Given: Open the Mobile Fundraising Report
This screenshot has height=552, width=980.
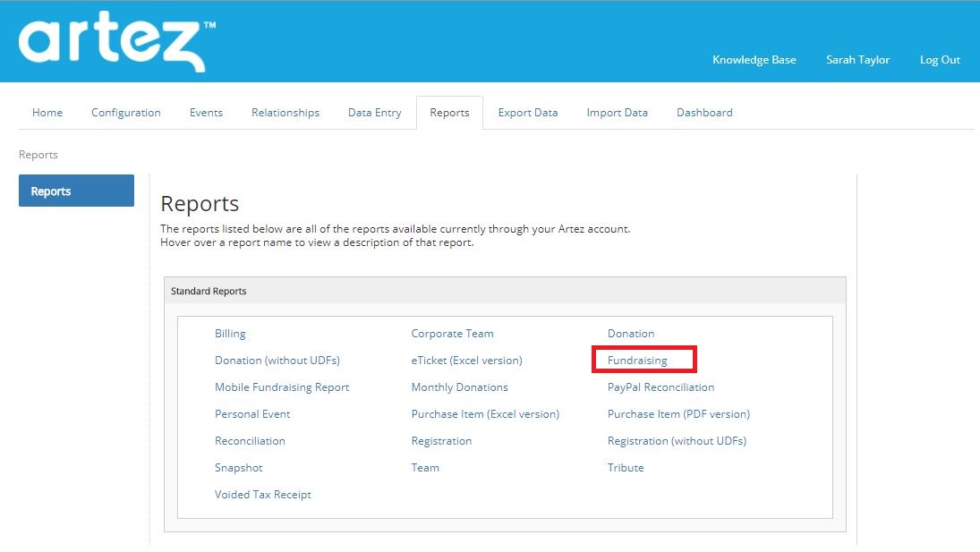Looking at the screenshot, I should click(282, 387).
